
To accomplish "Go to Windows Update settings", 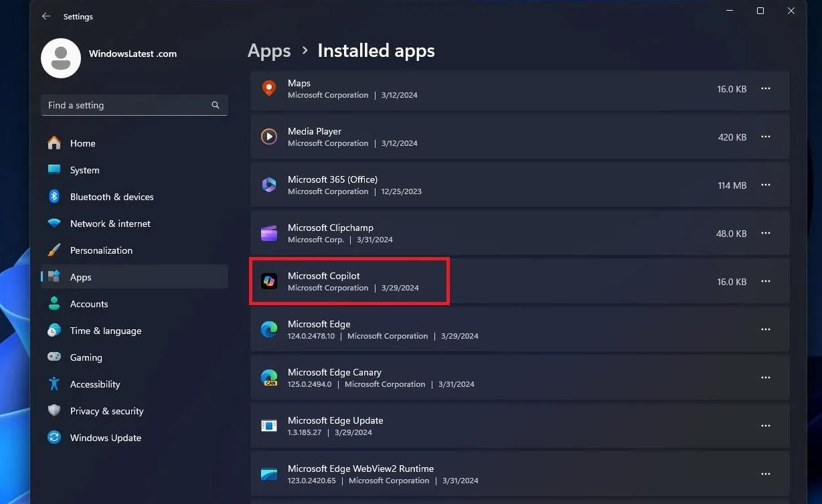I will point(105,438).
